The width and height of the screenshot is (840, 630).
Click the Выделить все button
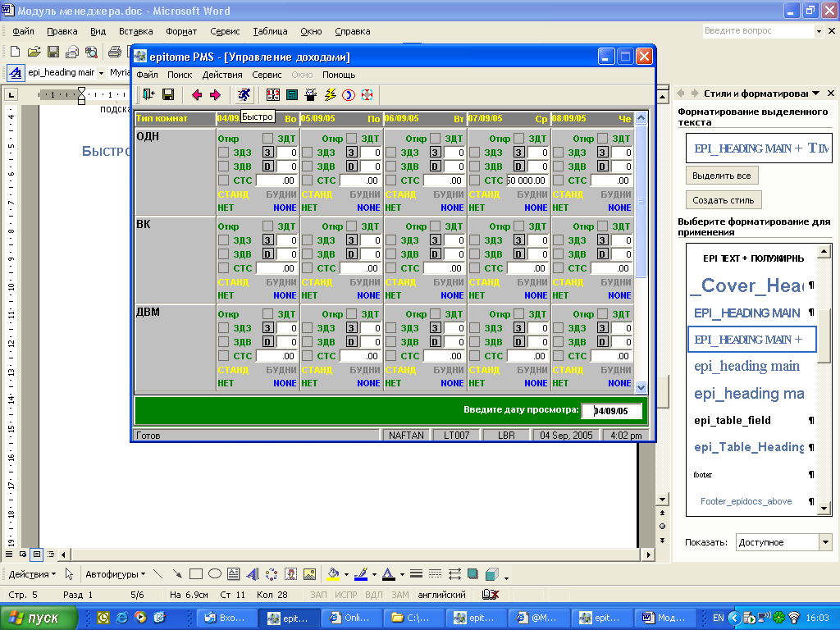click(x=722, y=176)
